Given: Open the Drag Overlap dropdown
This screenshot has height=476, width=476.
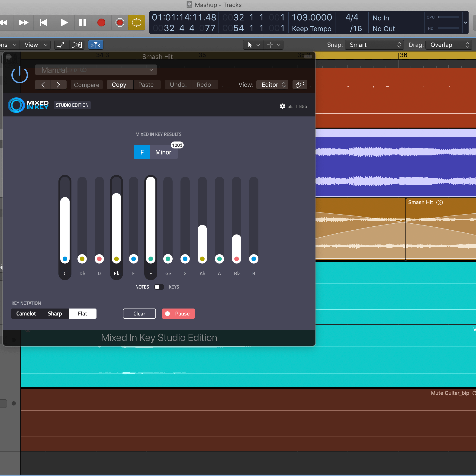Looking at the screenshot, I should (x=449, y=45).
